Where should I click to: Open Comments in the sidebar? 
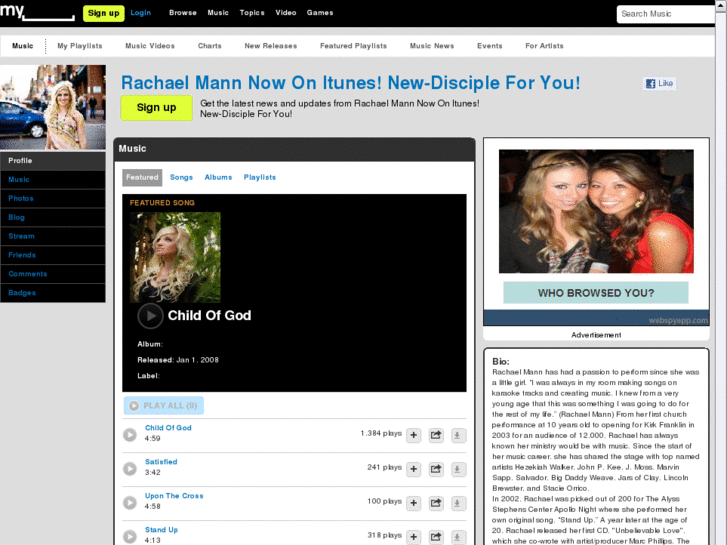click(53, 274)
